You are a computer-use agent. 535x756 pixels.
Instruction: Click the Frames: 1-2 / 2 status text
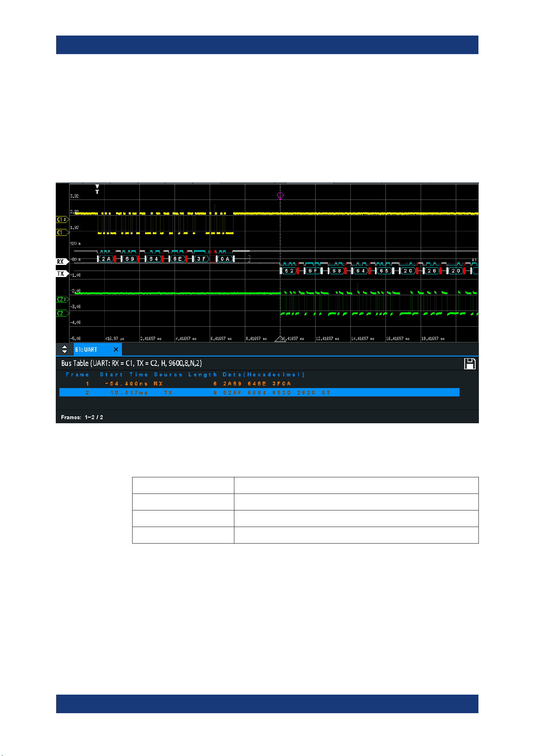point(82,417)
